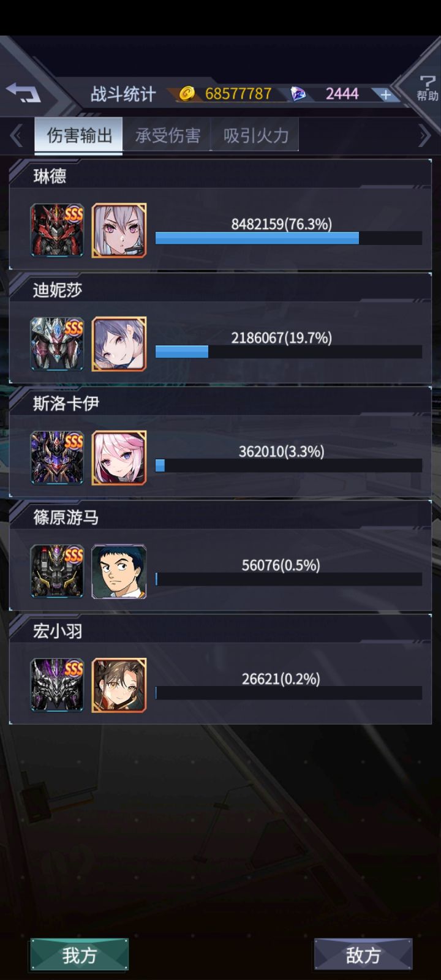
Task: Switch to the 承受伤害 tab
Action: point(167,135)
